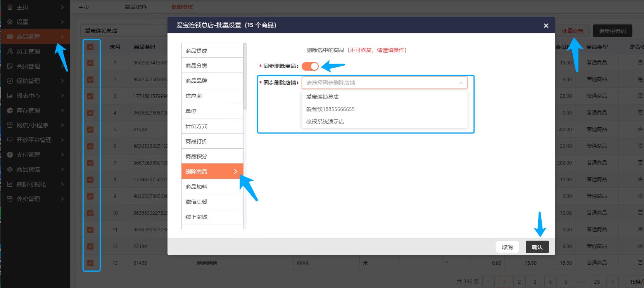This screenshot has width=644, height=288.
Task: Uncheck the checkbox for row 5
Action: 90,130
